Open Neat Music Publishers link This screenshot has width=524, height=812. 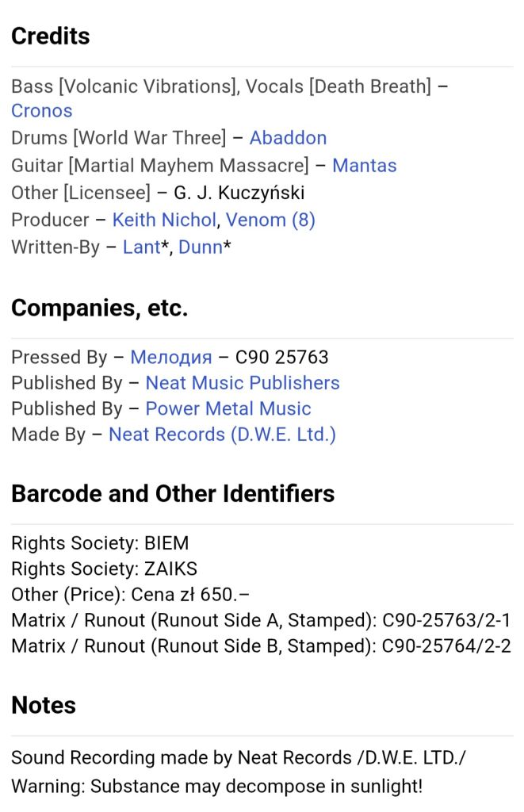pos(243,383)
